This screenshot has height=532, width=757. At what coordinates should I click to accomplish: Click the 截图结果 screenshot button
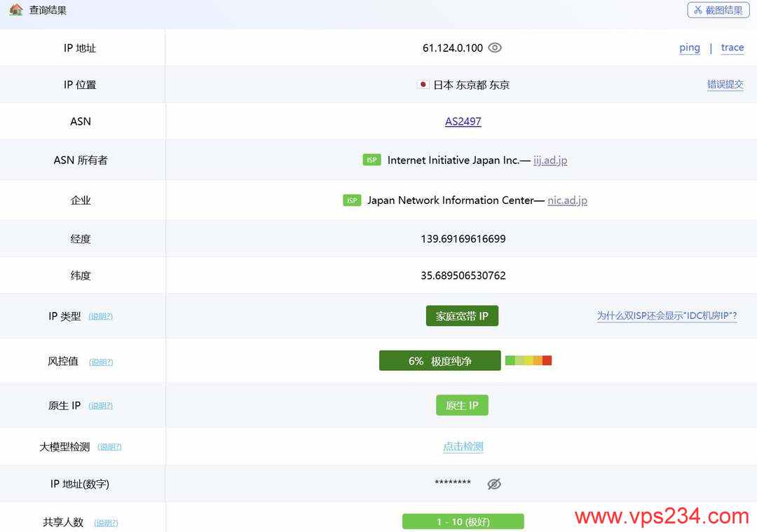click(x=718, y=10)
